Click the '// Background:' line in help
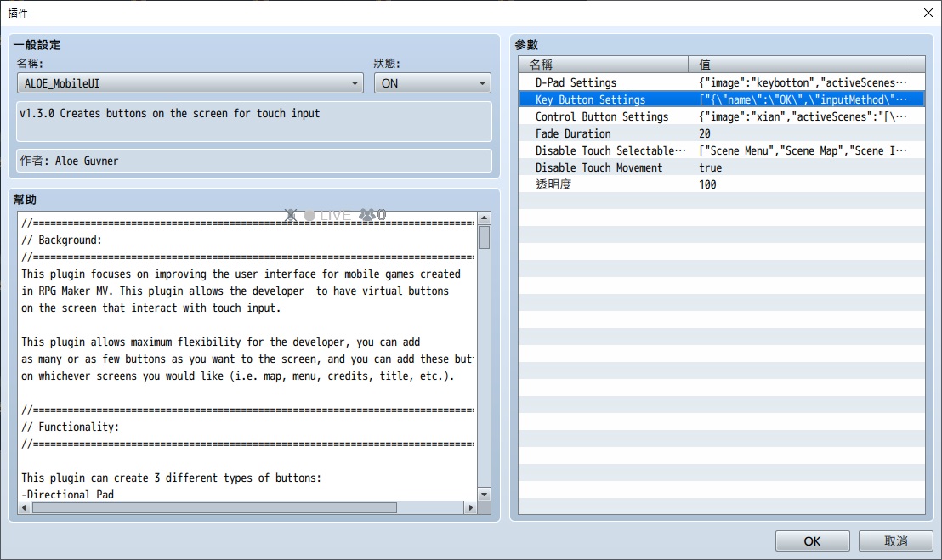Screen dimensions: 942x560 point(62,240)
